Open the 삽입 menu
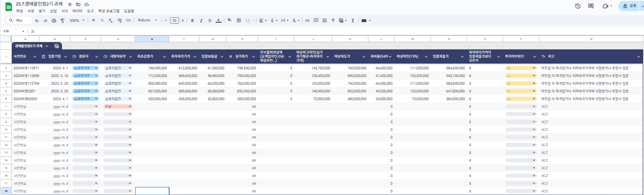Screen dimensions: 644x195 click(53, 11)
